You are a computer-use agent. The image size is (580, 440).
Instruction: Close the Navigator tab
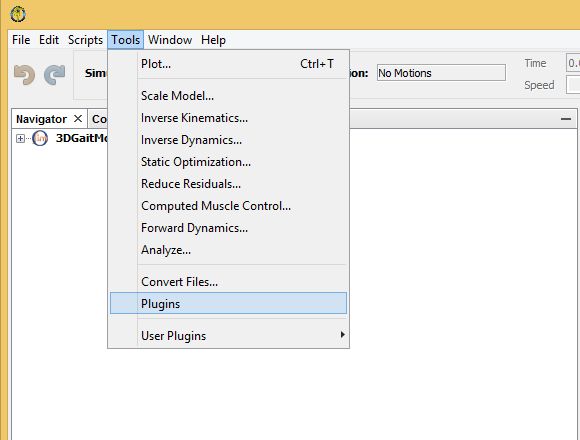click(78, 119)
